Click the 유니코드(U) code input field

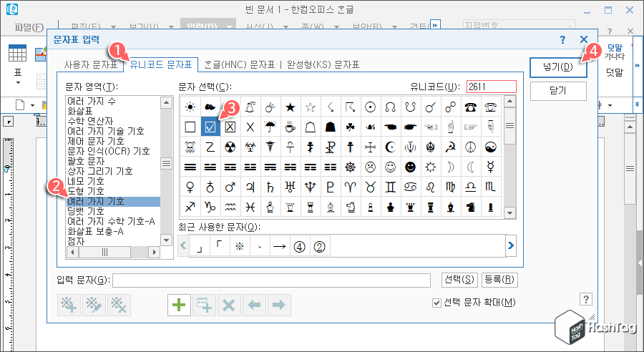point(491,87)
